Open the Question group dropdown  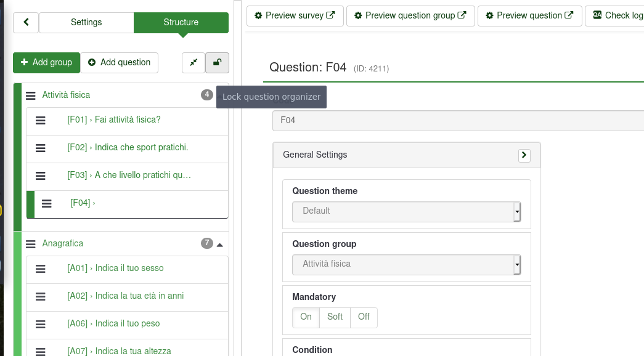(x=406, y=264)
